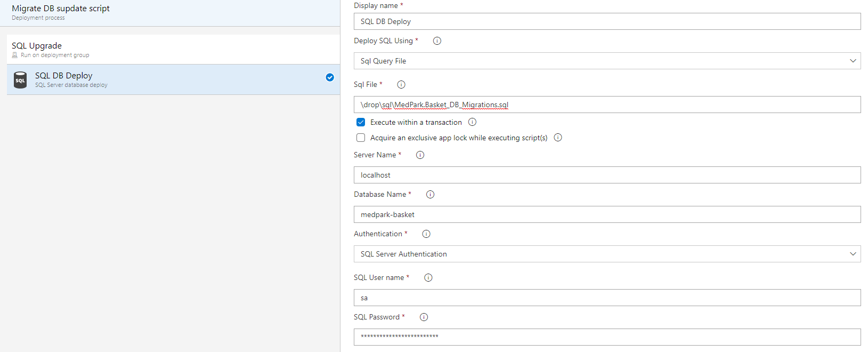868x352 pixels.
Task: Click info icon beside Database Name
Action: (x=430, y=195)
